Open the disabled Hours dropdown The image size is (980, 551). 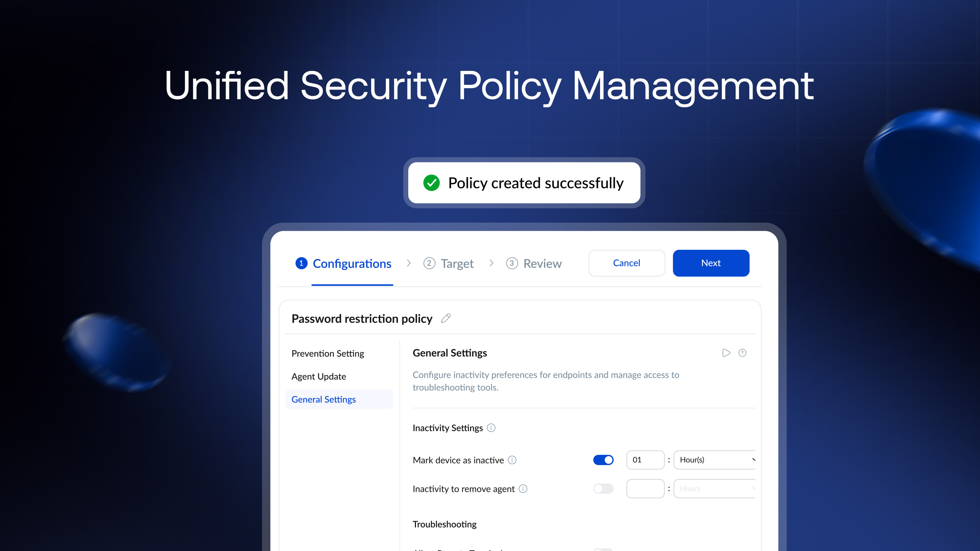click(x=714, y=489)
